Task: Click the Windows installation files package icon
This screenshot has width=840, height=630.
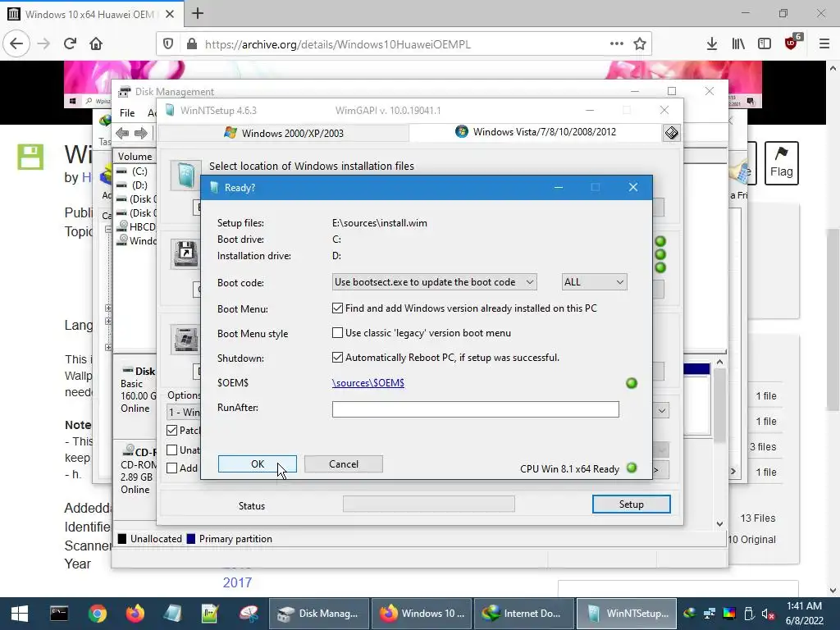Action: tap(186, 176)
